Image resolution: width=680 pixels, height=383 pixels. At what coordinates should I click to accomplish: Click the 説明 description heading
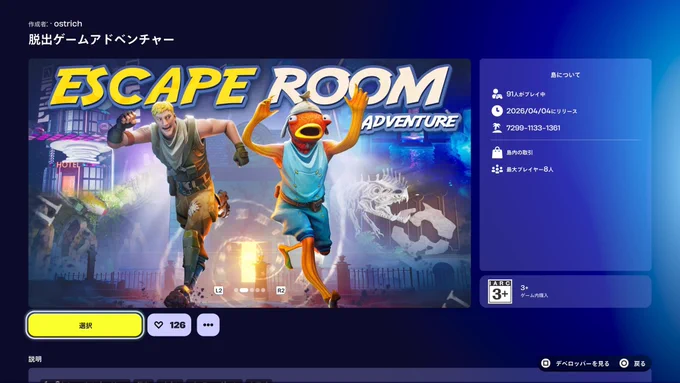tap(35, 359)
